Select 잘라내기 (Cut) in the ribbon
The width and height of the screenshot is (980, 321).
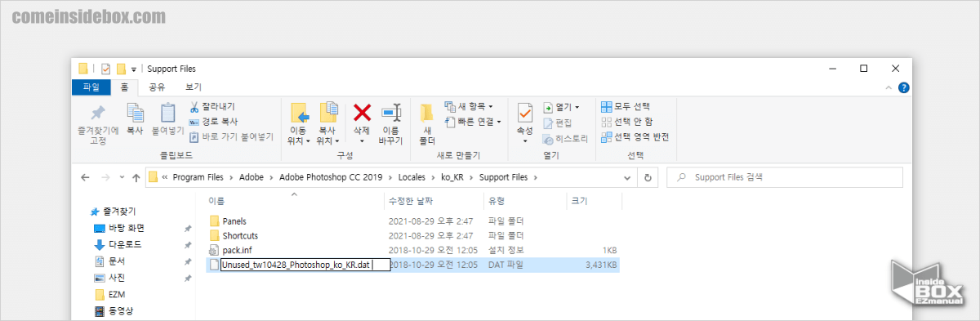[212, 107]
